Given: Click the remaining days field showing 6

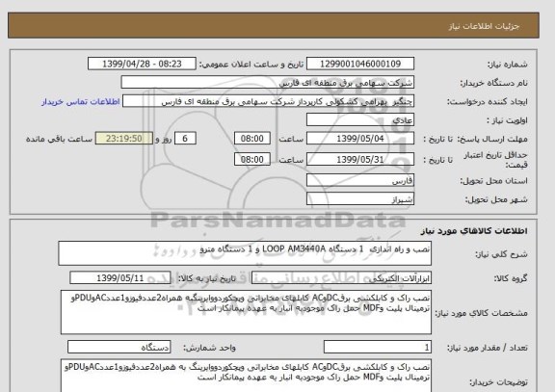Looking at the screenshot, I should click(x=185, y=139).
